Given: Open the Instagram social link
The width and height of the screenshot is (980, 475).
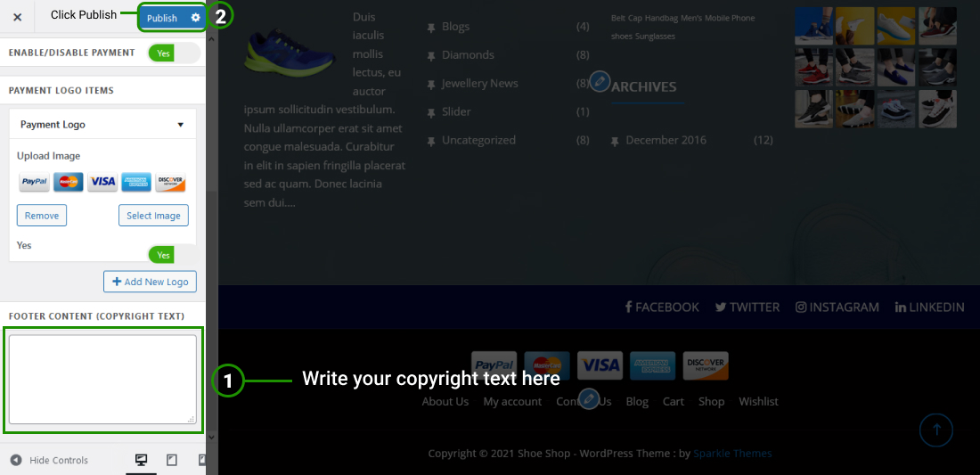Looking at the screenshot, I should click(x=837, y=307).
